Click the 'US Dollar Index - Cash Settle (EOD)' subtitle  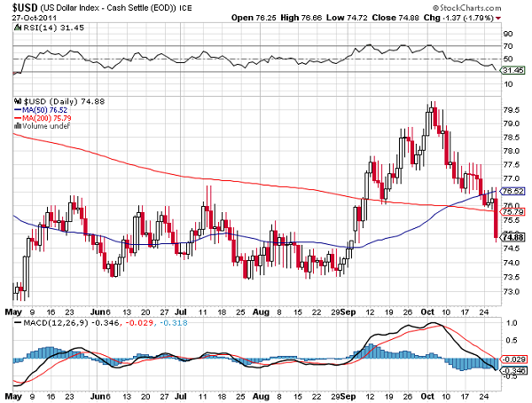108,7
